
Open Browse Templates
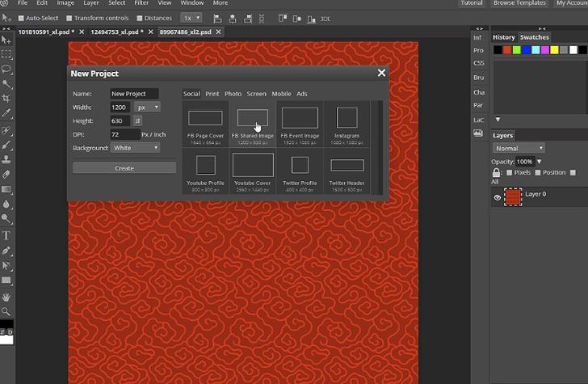click(x=519, y=3)
